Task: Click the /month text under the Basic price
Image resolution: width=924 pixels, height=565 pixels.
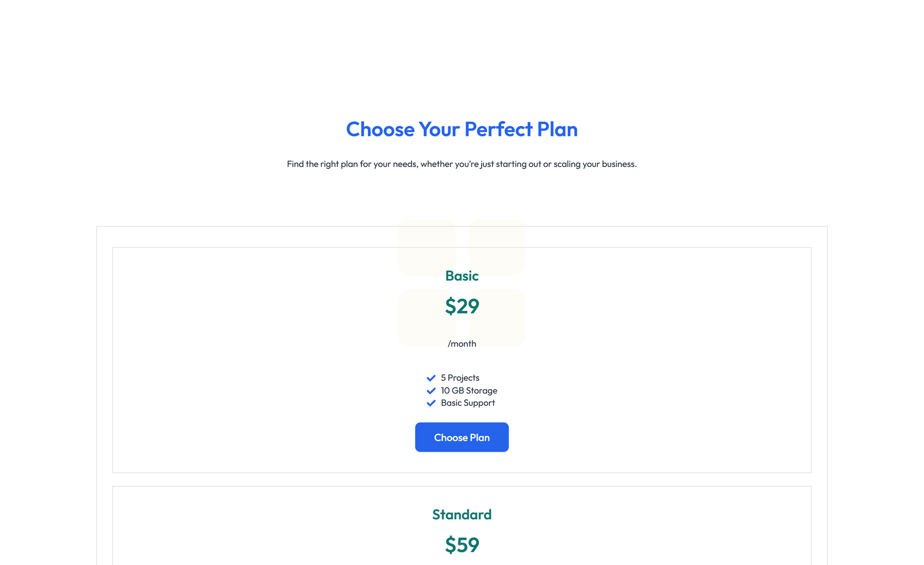Action: [x=462, y=343]
